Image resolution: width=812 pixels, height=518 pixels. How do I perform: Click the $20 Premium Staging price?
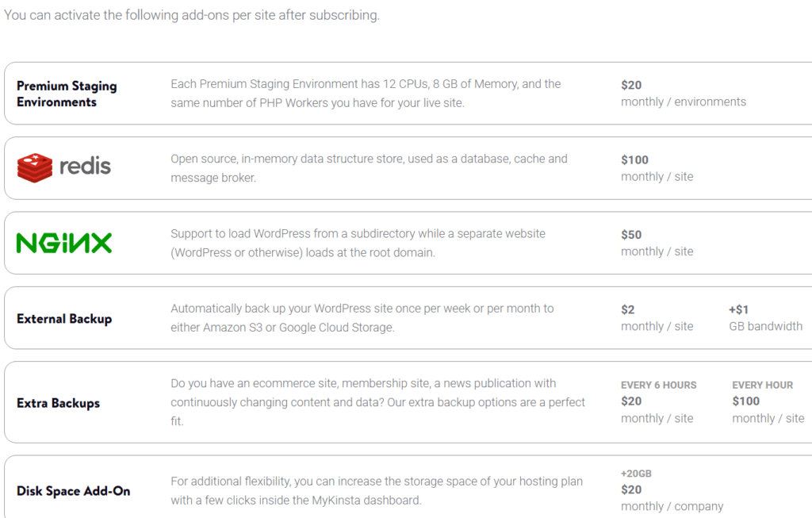point(631,85)
